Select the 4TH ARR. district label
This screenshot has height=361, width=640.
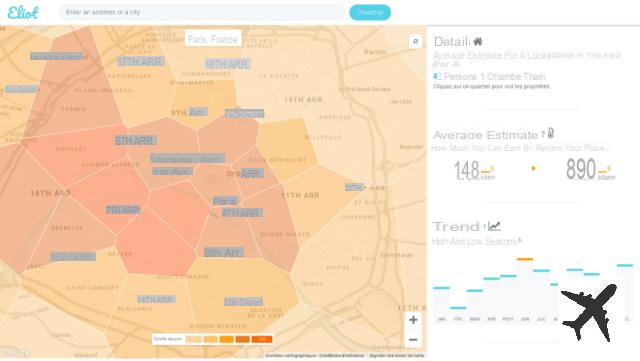(242, 213)
